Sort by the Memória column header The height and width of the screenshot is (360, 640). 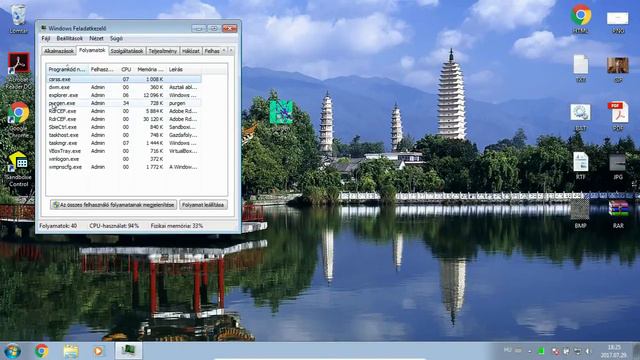tap(150, 69)
